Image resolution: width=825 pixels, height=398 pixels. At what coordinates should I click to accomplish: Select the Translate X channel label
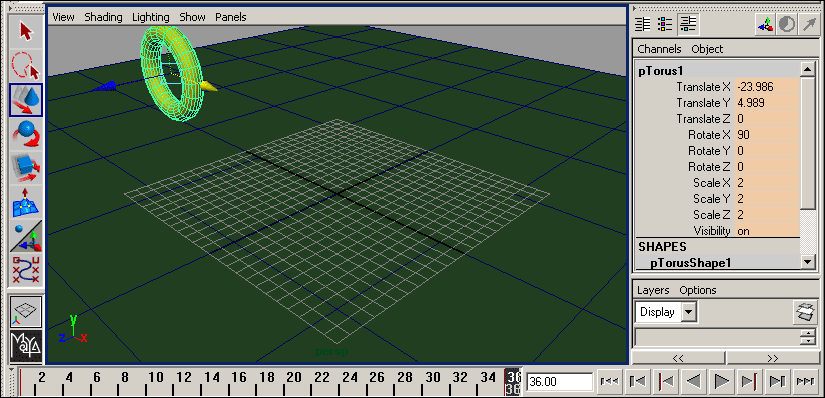[703, 87]
